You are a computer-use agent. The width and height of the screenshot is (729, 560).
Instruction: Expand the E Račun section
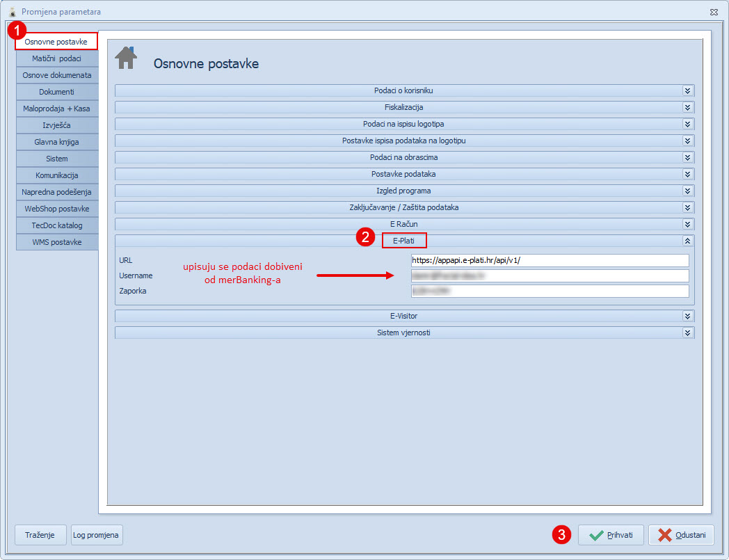pos(687,224)
